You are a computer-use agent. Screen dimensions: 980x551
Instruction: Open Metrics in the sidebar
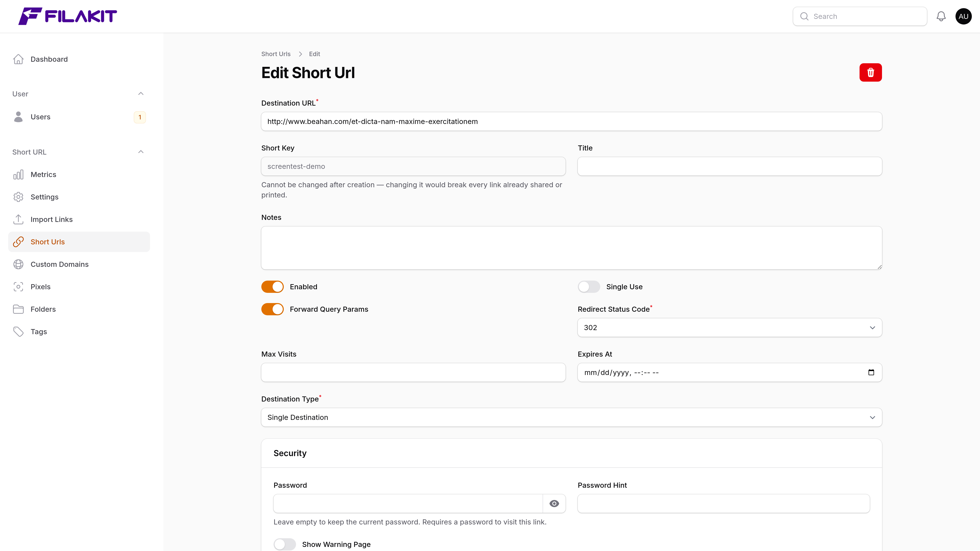[x=79, y=174]
